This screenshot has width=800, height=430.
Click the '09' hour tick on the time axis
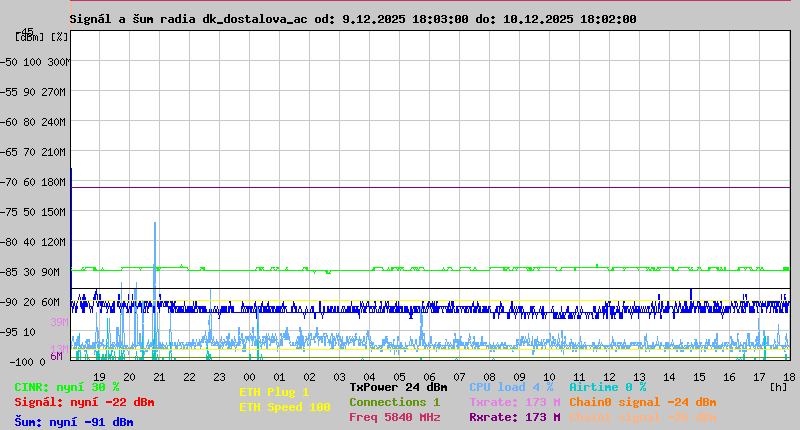[519, 377]
